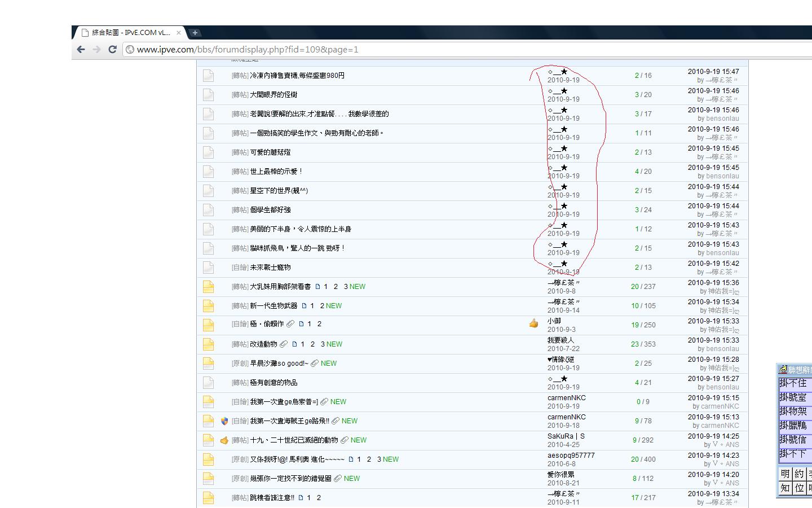Click the paperclip icon after 幾張你一定找不到的錯覺圖
The width and height of the screenshot is (812, 508).
tap(338, 479)
